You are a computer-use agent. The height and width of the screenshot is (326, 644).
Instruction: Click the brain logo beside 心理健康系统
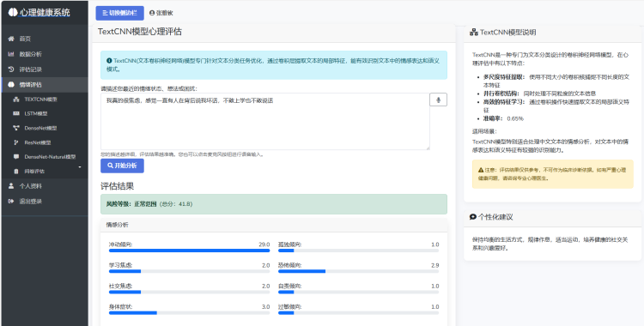point(12,12)
